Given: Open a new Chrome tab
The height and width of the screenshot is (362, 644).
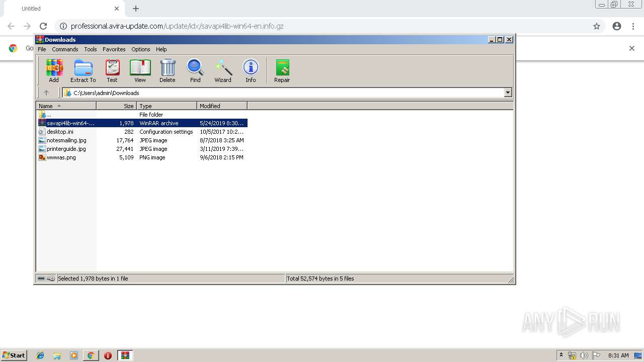Looking at the screenshot, I should tap(136, 9).
